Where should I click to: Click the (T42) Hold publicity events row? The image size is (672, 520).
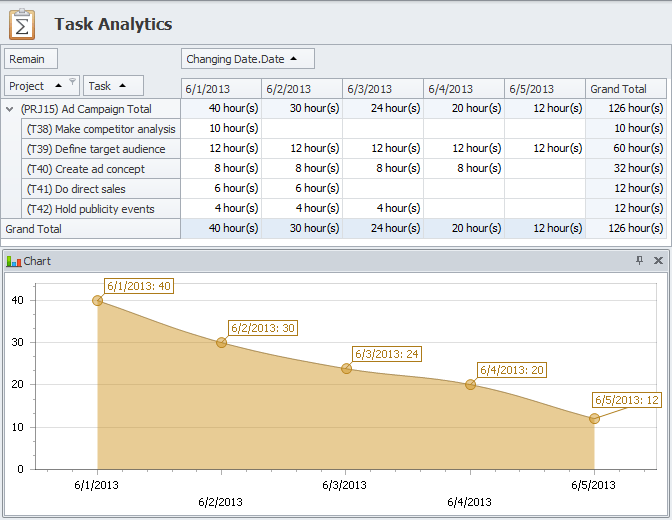pyautogui.click(x=100, y=209)
